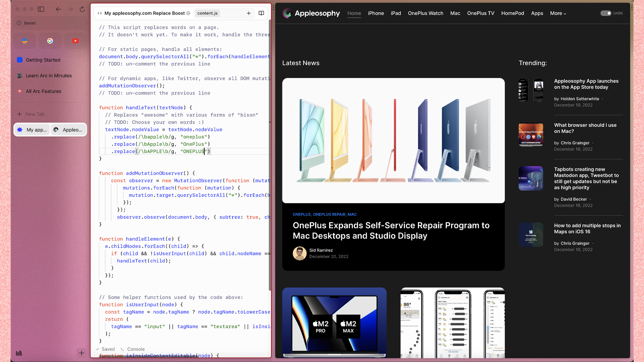Select the Appleo... split tab
Viewport: 644px width, 362px height.
68,130
